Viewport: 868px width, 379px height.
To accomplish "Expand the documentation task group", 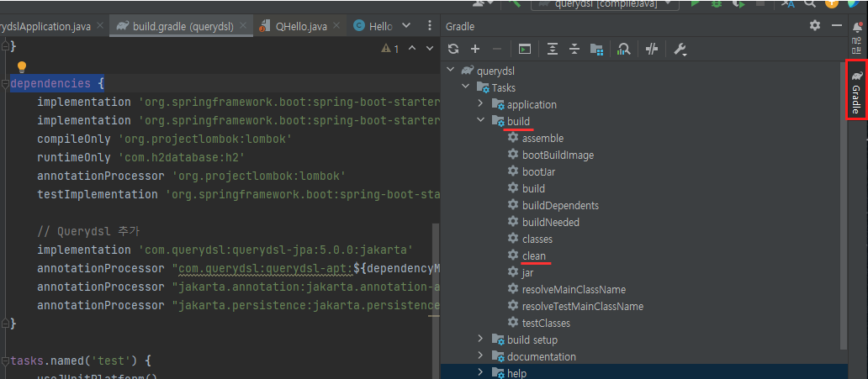I will click(480, 356).
